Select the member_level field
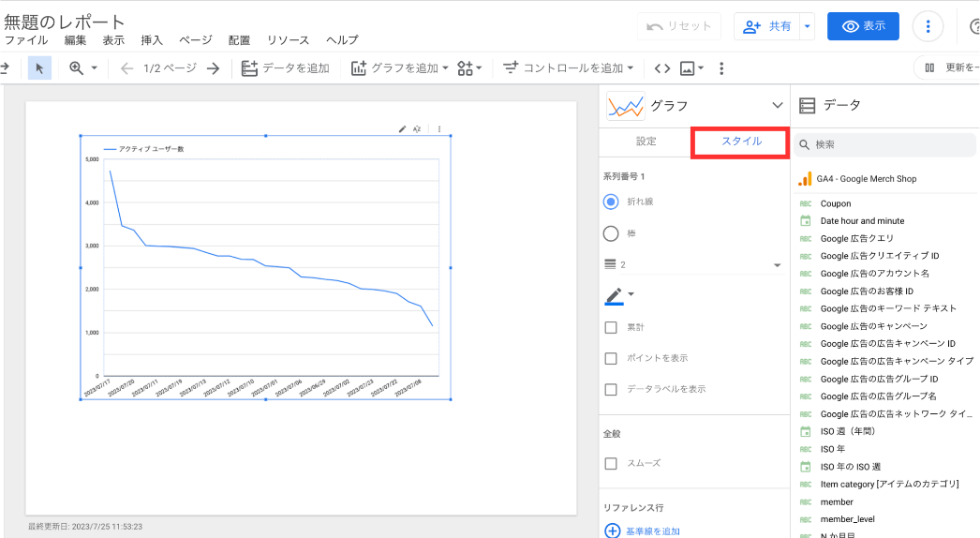Screen dimensions: 980x538 [848, 519]
